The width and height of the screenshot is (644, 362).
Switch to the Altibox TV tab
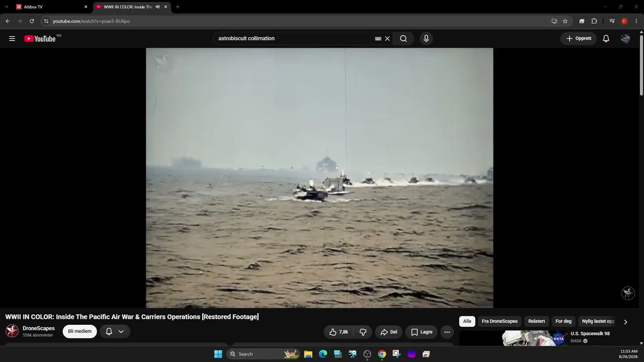pos(50,7)
